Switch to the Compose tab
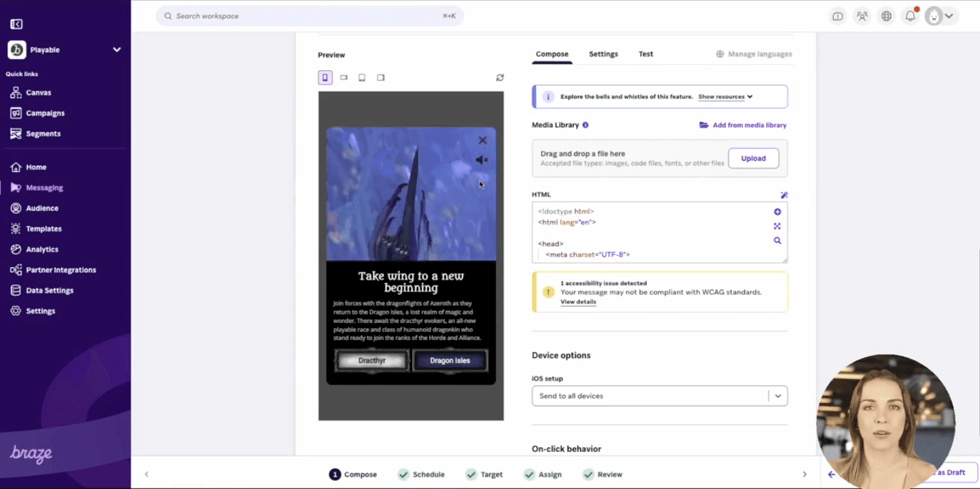The width and height of the screenshot is (980, 489). pos(552,54)
